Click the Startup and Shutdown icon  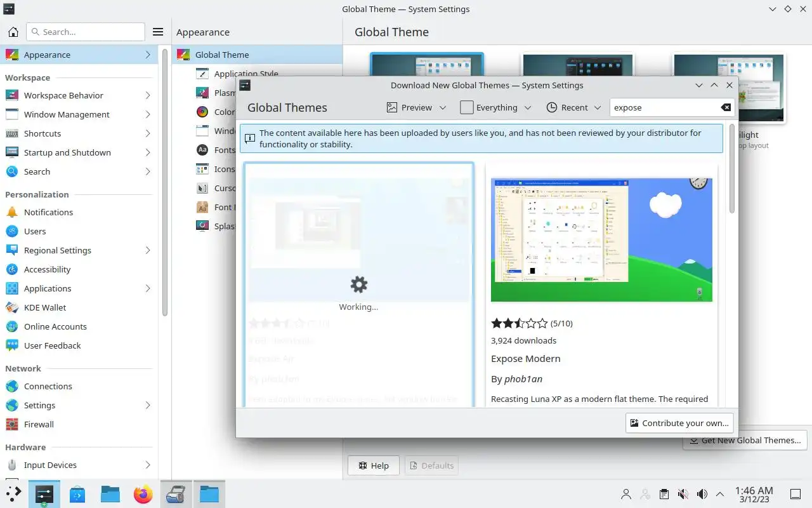click(11, 152)
